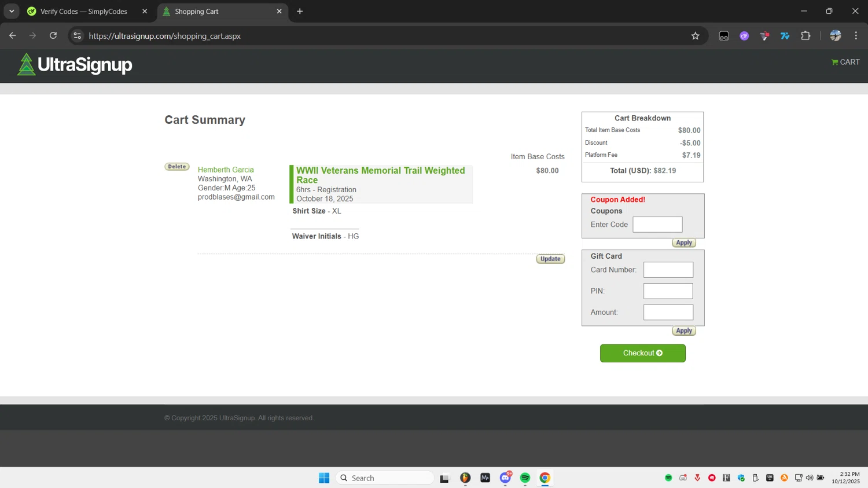This screenshot has width=868, height=488.
Task: Open Google Chrome taskbar icon
Action: (545, 478)
